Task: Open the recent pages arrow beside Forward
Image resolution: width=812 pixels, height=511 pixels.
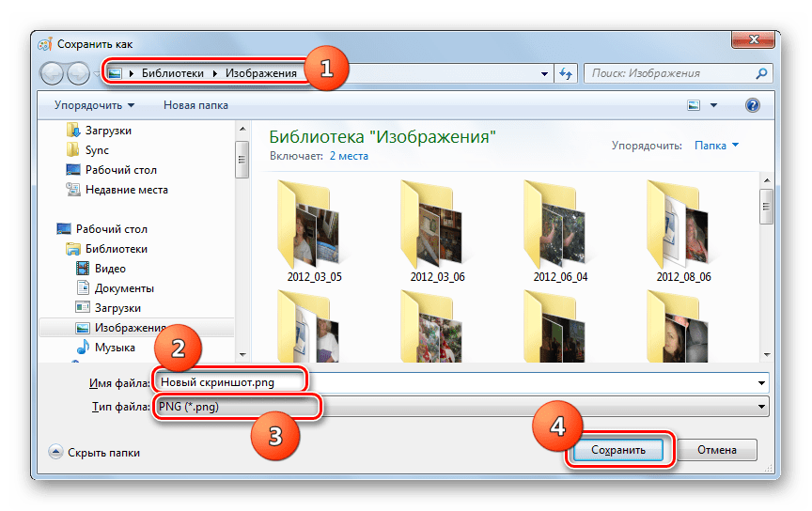Action: click(96, 74)
